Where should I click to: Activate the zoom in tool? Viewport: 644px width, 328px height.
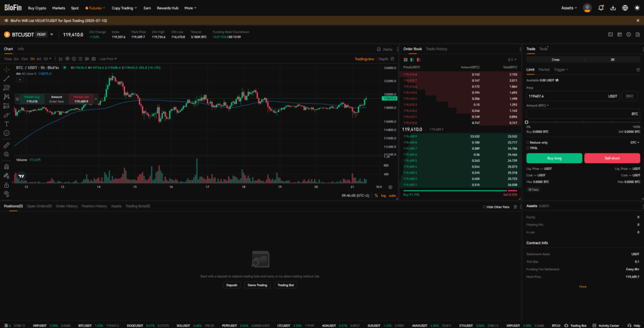(x=6, y=154)
